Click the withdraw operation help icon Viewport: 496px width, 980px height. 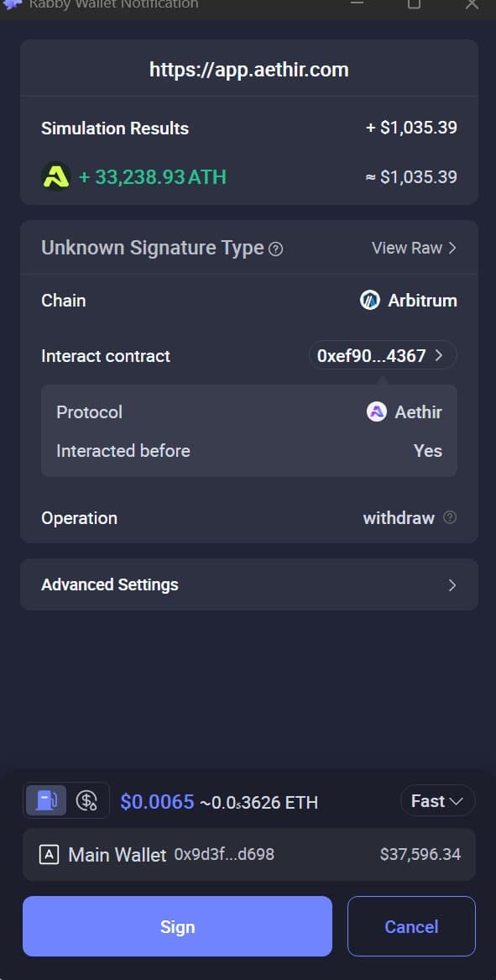tap(450, 517)
